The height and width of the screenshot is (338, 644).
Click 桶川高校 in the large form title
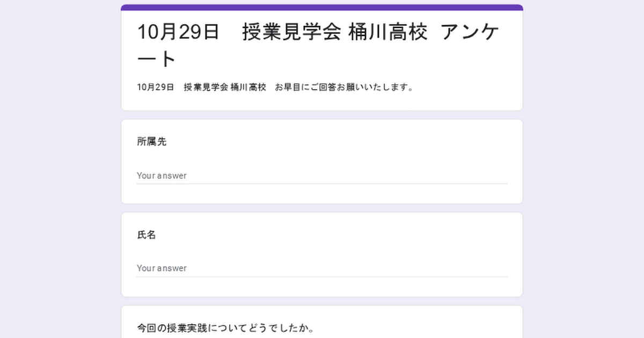pos(388,33)
